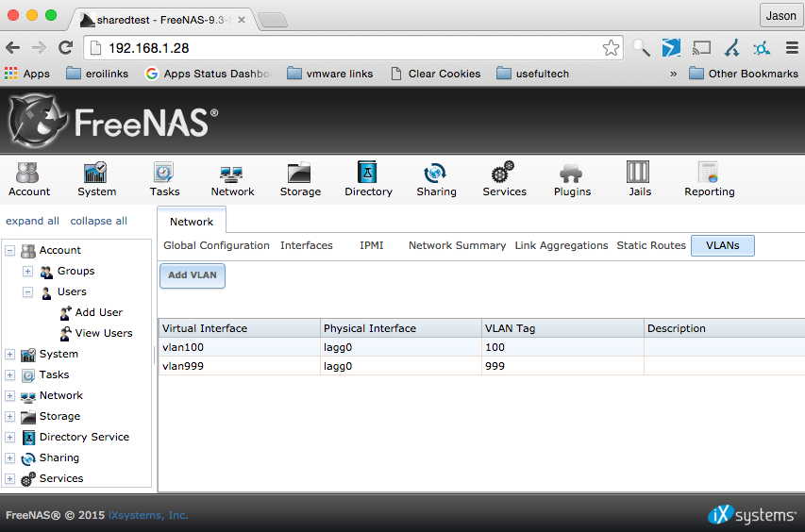
Task: Click the Add VLAN button
Action: [x=192, y=275]
